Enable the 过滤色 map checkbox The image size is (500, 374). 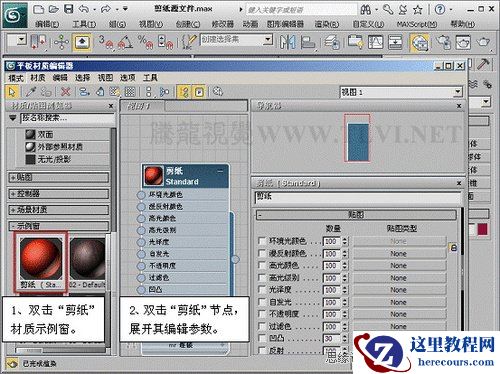pyautogui.click(x=262, y=326)
